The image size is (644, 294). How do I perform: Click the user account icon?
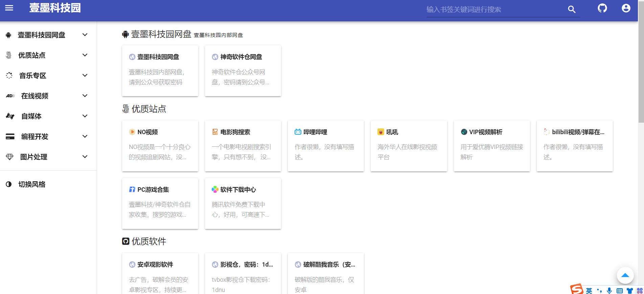tap(626, 8)
